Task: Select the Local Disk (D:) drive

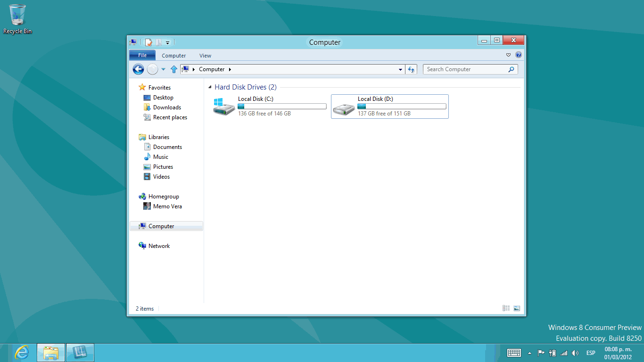Action: coord(389,107)
